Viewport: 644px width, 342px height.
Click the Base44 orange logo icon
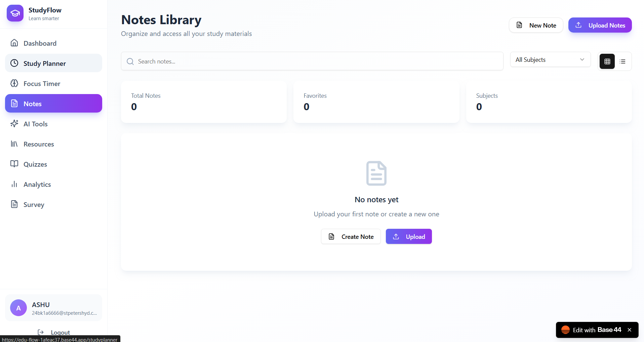click(565, 330)
